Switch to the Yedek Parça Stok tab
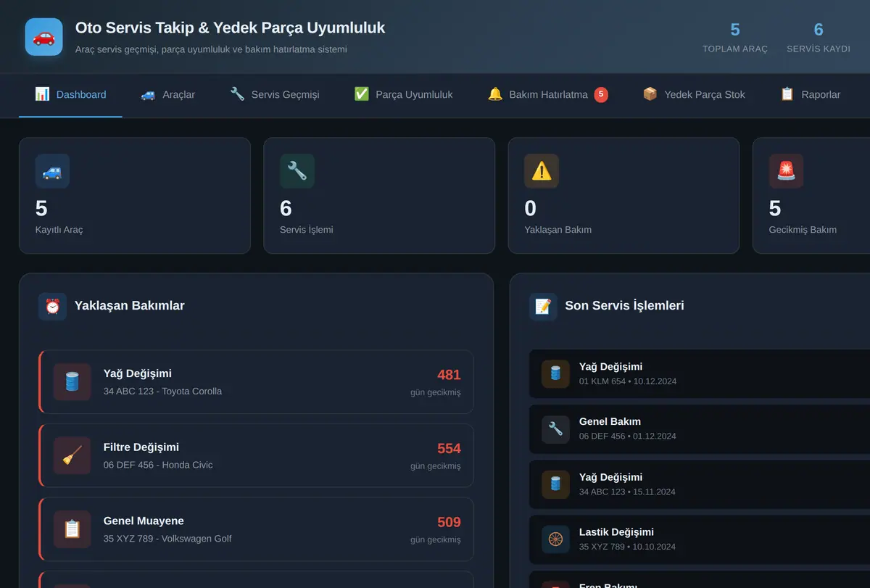 pyautogui.click(x=694, y=95)
